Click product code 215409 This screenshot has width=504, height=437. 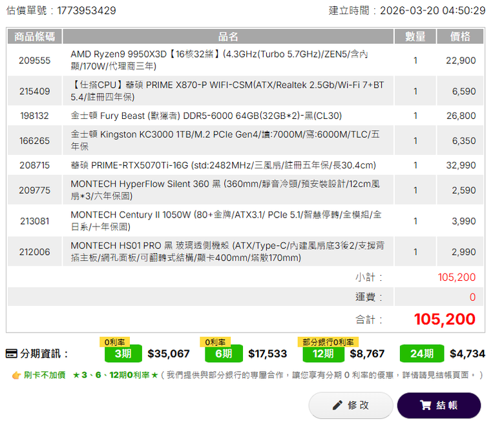pos(35,91)
